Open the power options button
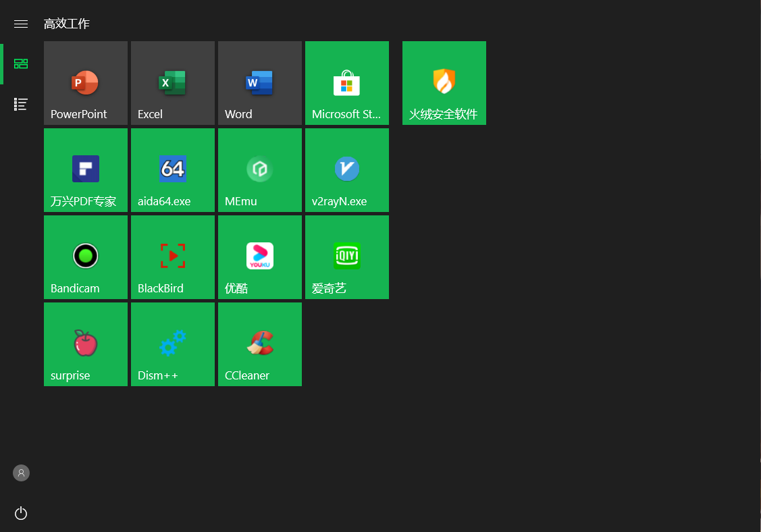 21,513
